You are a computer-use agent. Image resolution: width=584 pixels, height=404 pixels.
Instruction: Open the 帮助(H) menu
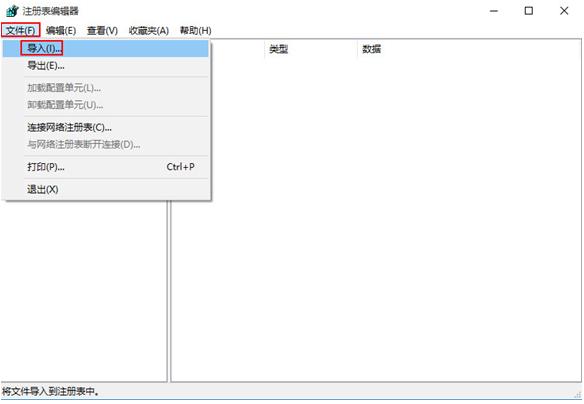click(196, 31)
